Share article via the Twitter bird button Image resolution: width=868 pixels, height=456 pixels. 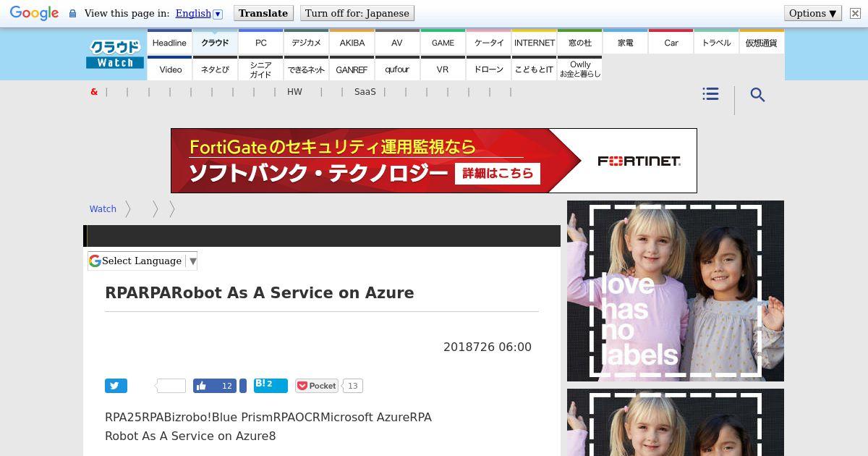click(x=116, y=386)
